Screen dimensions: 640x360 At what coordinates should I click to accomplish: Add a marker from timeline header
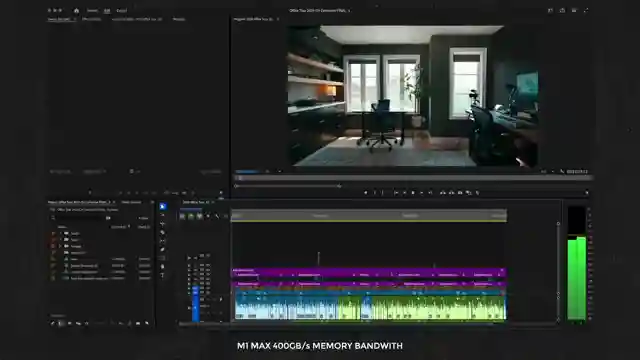click(209, 216)
